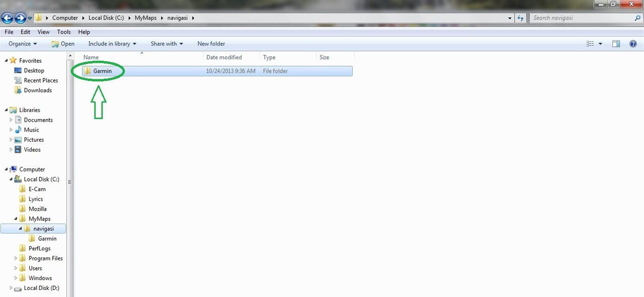Click the Open toolbar button
The height and width of the screenshot is (297, 644).
coord(63,44)
